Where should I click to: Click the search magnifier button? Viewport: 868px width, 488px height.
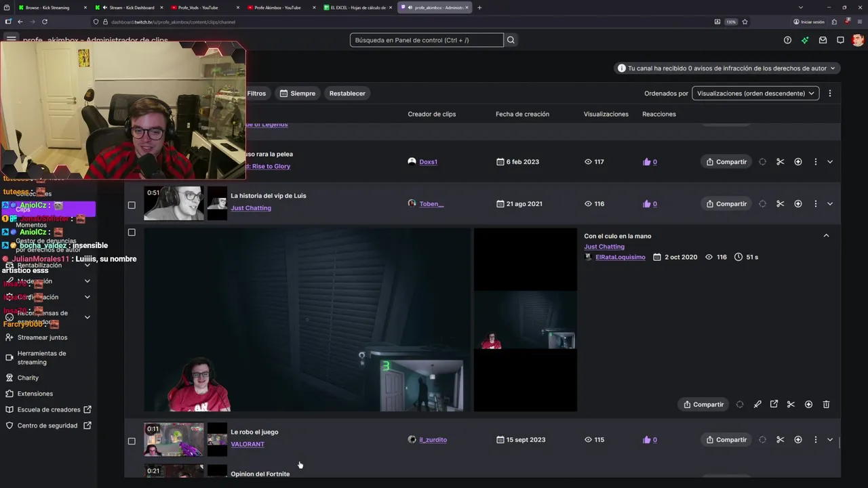(x=511, y=40)
